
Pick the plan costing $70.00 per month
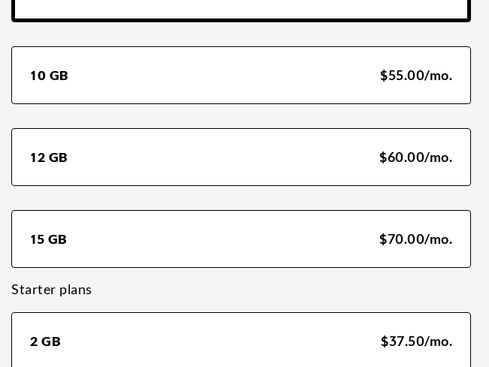[241, 239]
